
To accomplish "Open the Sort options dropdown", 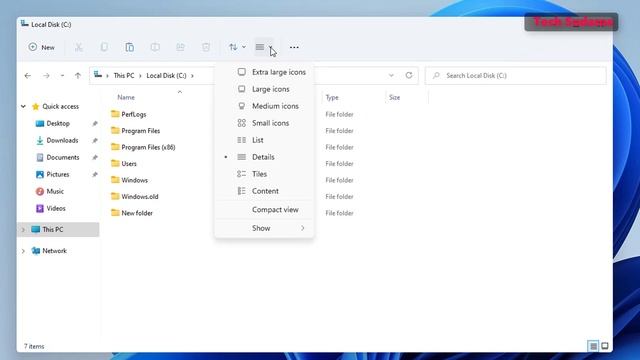I will coord(237,47).
